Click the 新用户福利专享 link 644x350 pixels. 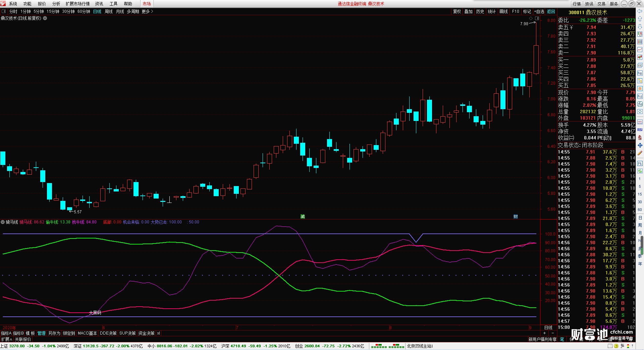(x=542, y=339)
